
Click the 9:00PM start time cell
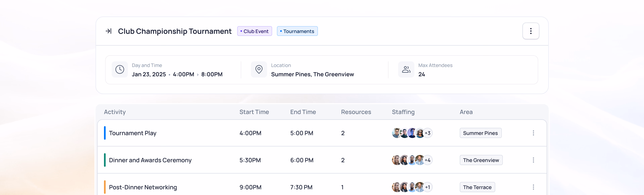click(250, 187)
